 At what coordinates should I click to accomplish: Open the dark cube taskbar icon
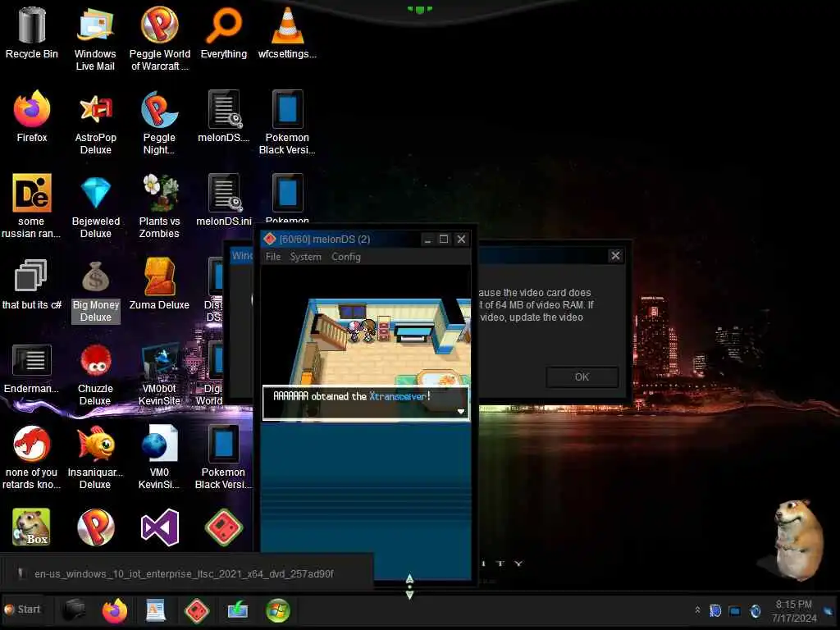tap(74, 610)
